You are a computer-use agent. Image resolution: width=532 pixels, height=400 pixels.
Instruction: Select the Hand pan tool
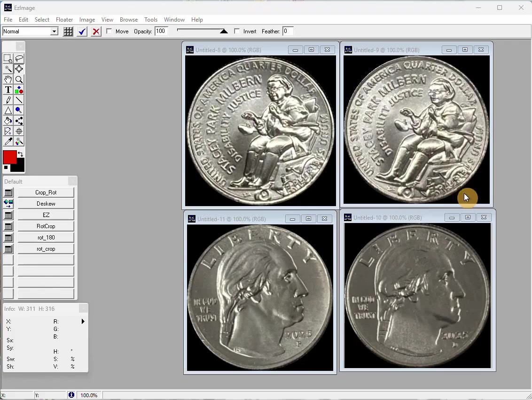(x=8, y=80)
